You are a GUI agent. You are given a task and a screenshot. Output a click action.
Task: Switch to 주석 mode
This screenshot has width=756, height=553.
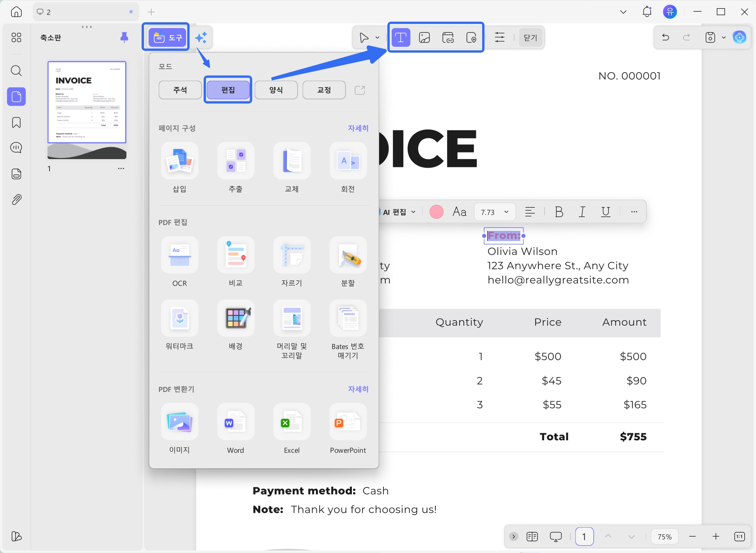coord(180,90)
